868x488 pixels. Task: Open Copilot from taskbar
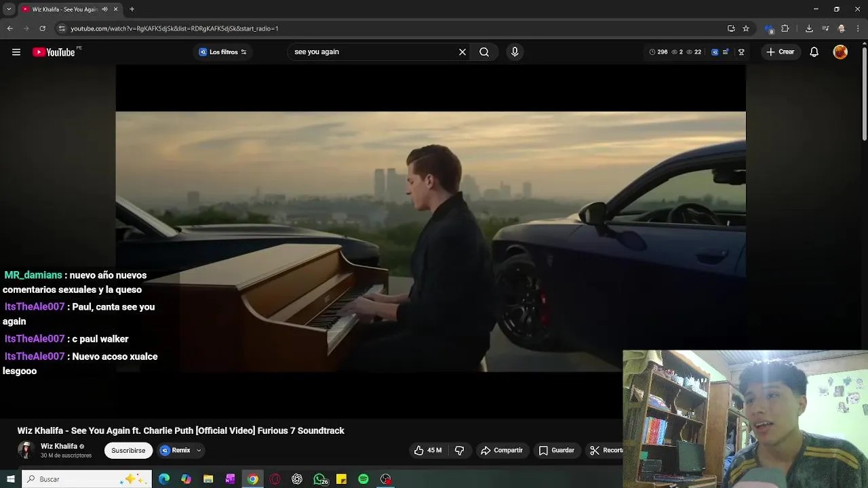[186, 479]
